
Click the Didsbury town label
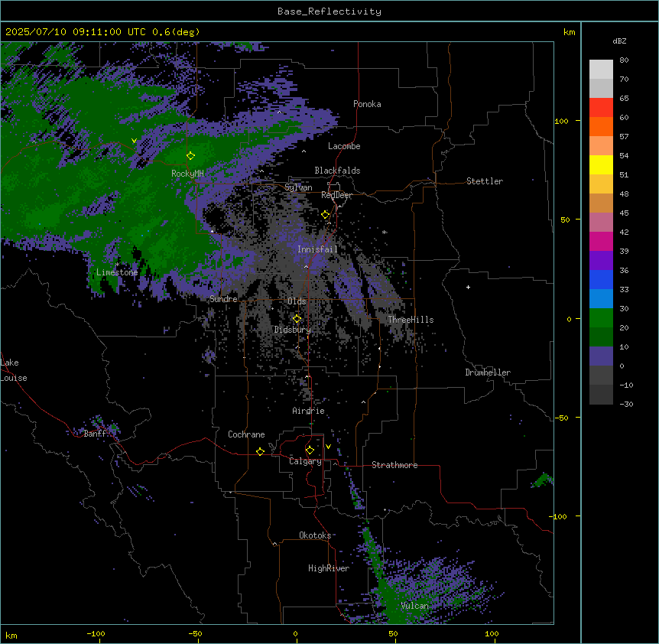[293, 330]
